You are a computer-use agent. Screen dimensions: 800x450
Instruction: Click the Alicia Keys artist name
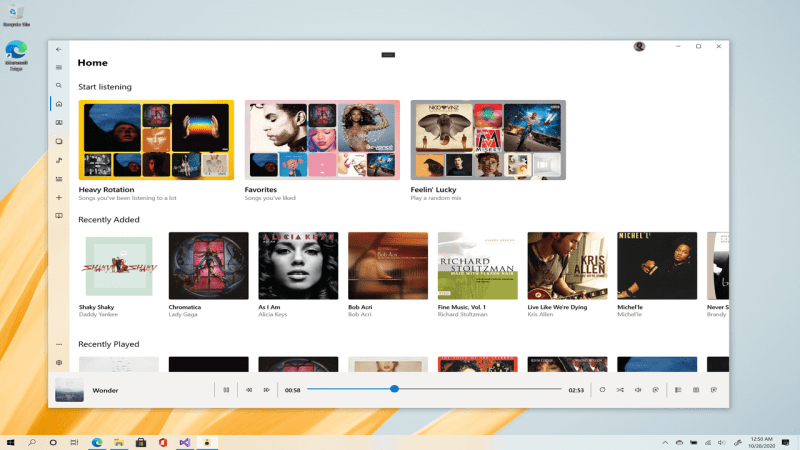(x=272, y=315)
